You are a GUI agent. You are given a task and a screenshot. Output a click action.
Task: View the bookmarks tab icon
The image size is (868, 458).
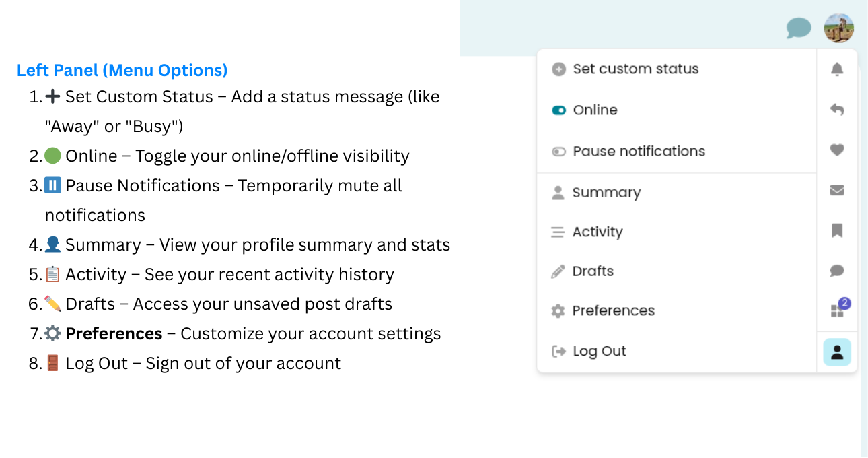(x=837, y=231)
